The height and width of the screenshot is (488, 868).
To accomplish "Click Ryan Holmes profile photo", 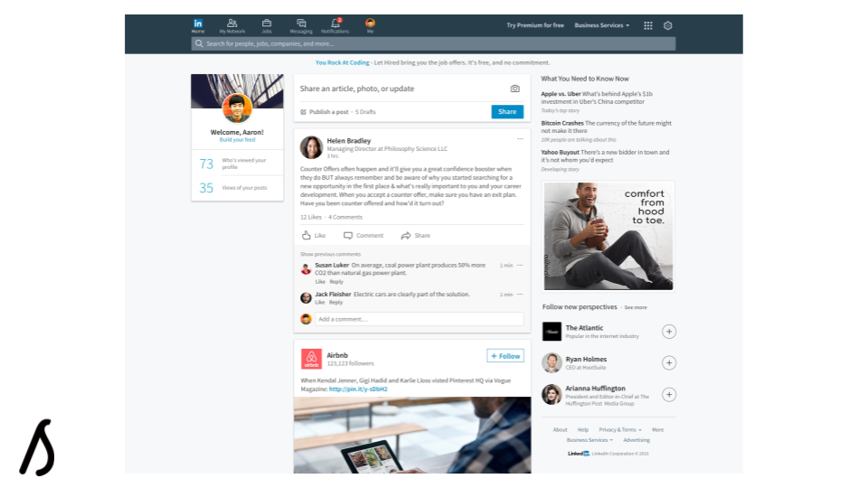I will pos(552,363).
